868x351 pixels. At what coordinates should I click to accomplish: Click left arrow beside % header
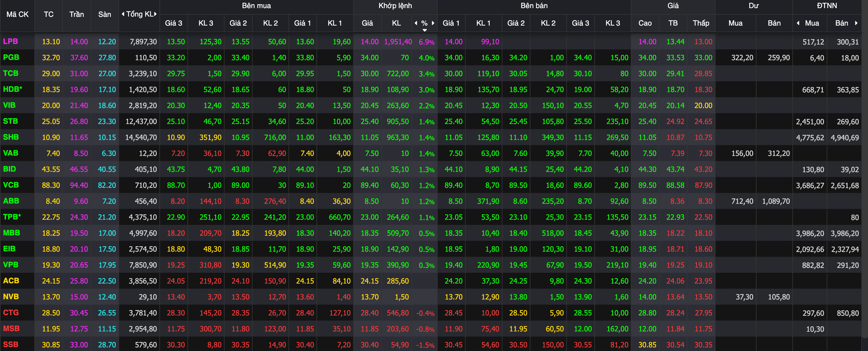pyautogui.click(x=416, y=23)
